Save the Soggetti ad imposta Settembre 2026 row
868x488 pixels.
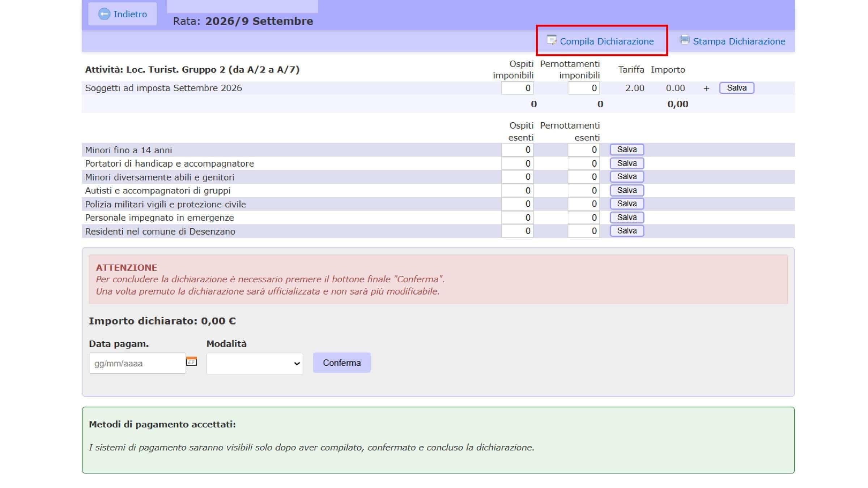tap(737, 88)
